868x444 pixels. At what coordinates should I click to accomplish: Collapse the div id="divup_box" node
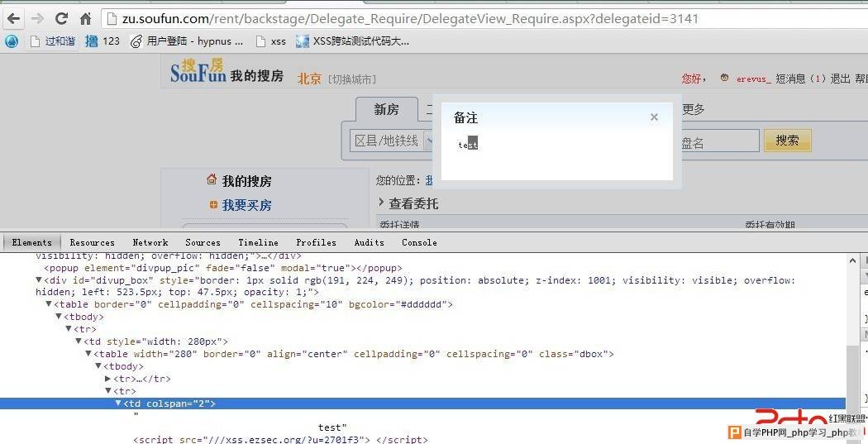pyautogui.click(x=39, y=280)
